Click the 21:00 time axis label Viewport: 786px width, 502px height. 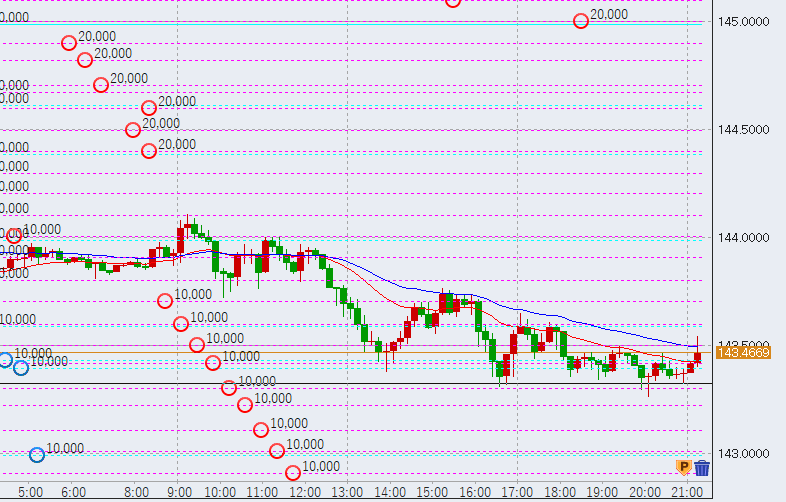[685, 492]
